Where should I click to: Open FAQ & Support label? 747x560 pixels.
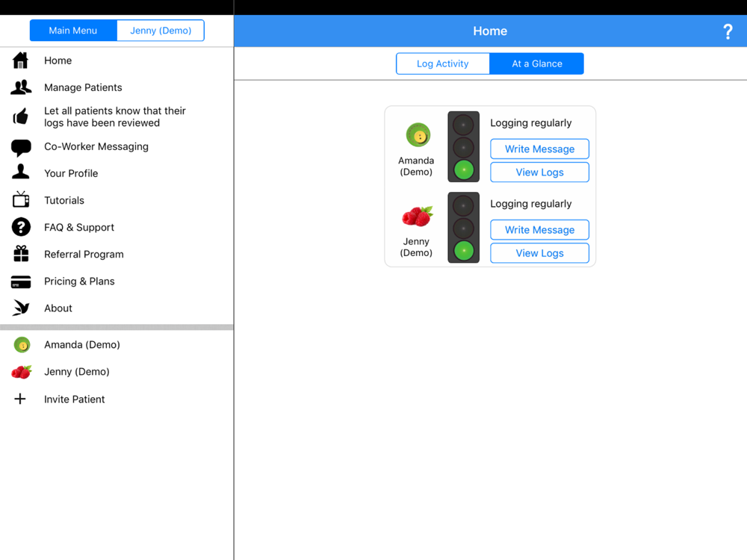click(x=79, y=228)
